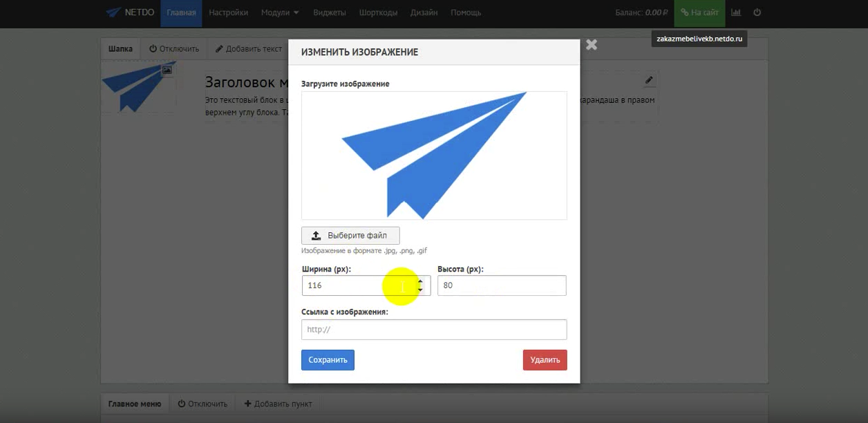Click the NETDO paper plane logo
The width and height of the screenshot is (868, 423).
[x=113, y=12]
